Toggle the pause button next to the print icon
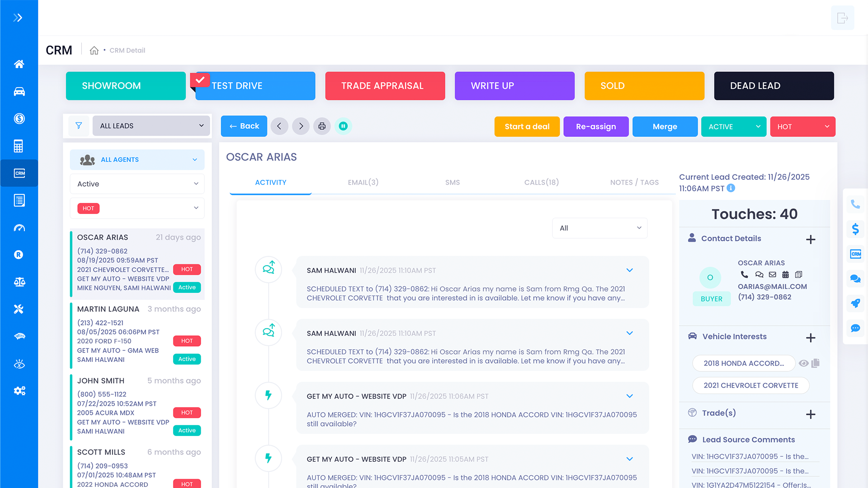The width and height of the screenshot is (868, 488). [344, 126]
